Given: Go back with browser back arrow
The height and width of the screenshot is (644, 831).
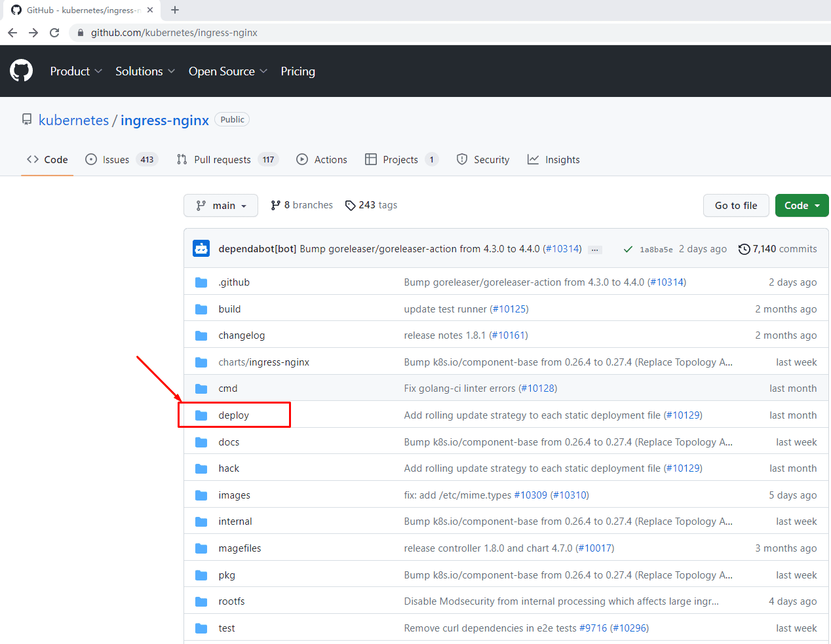Looking at the screenshot, I should pyautogui.click(x=12, y=33).
